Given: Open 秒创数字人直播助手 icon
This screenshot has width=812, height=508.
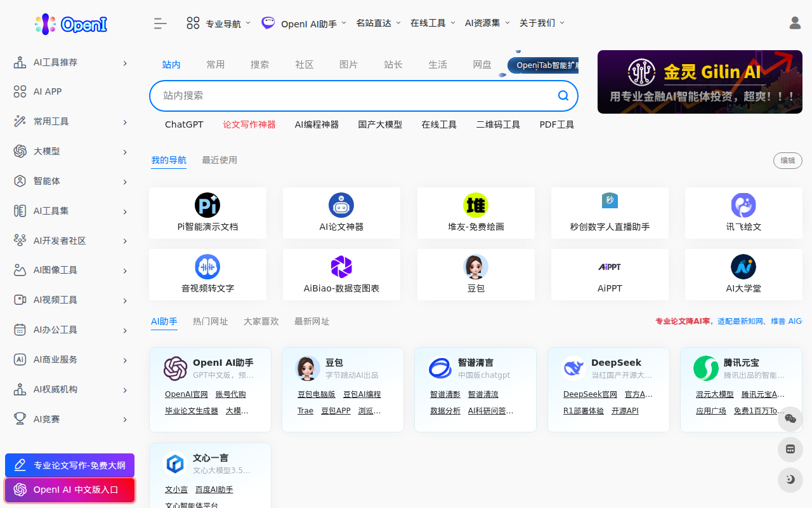Looking at the screenshot, I should coord(610,201).
